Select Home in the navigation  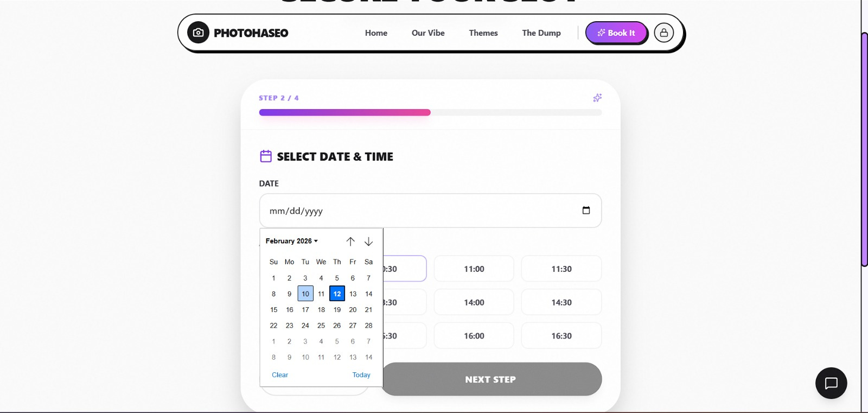tap(376, 33)
